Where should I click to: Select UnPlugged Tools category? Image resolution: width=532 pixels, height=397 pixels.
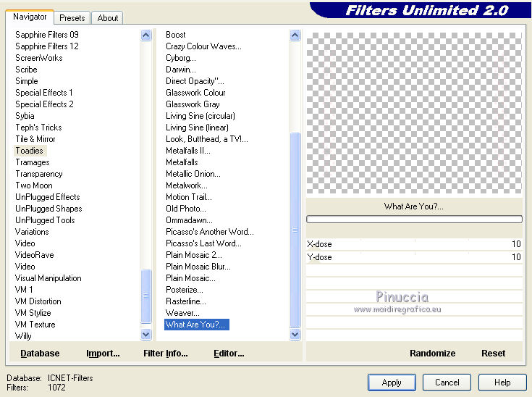pyautogui.click(x=45, y=220)
